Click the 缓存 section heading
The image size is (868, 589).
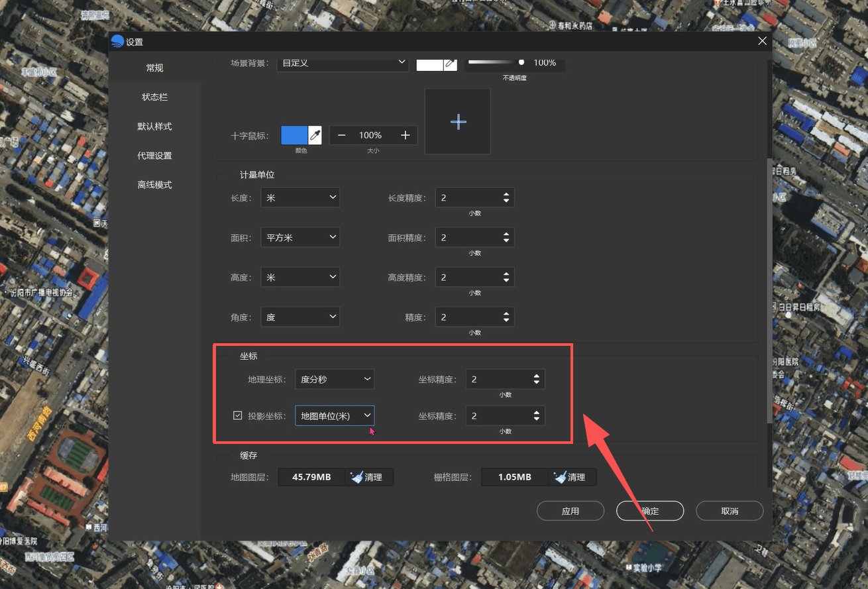[248, 455]
